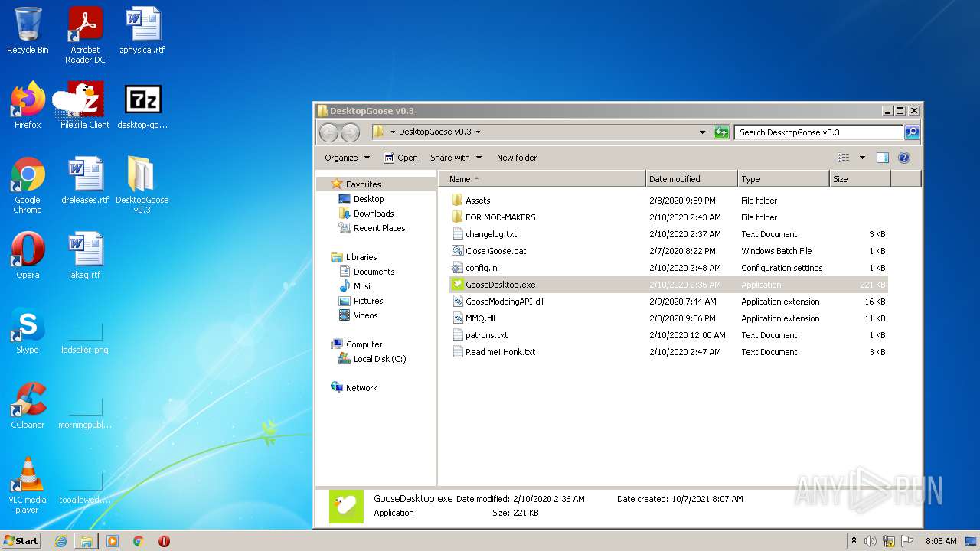The image size is (980, 551).
Task: Click Open in the Explorer toolbar
Action: pos(400,158)
